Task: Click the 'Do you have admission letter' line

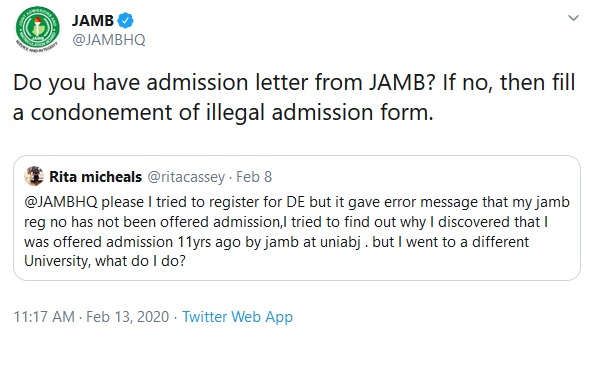Action: 294,82
